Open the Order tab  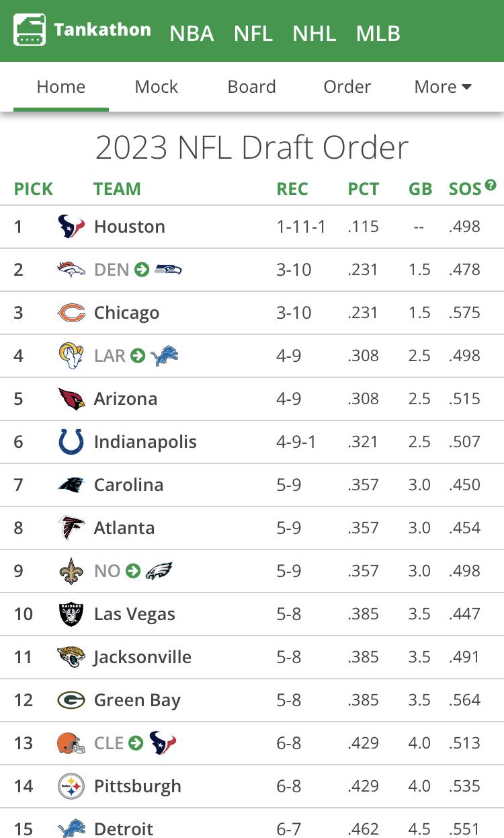(347, 87)
